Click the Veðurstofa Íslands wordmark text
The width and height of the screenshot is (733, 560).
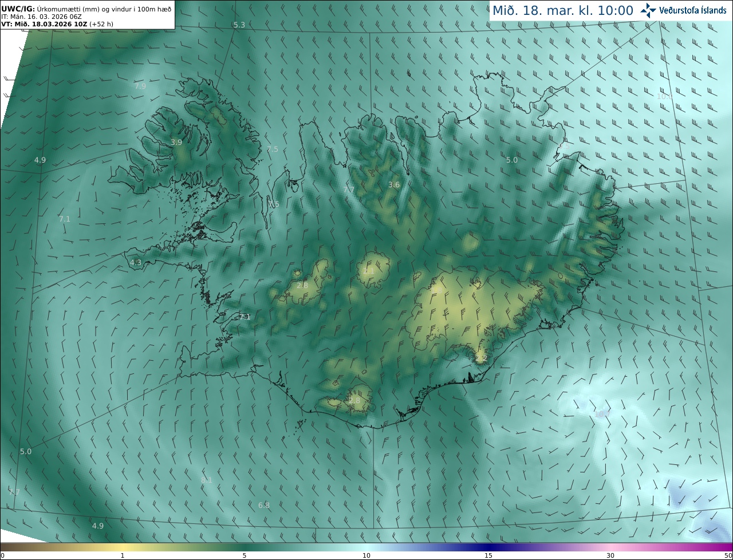693,10
